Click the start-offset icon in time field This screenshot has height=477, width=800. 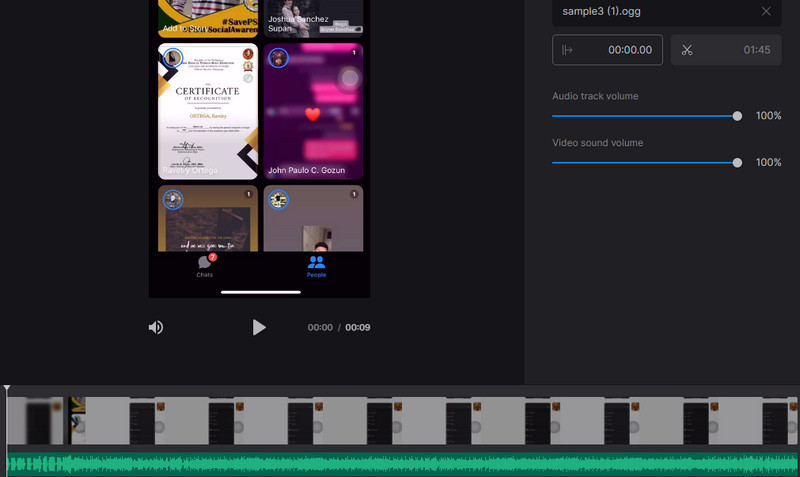(x=567, y=50)
